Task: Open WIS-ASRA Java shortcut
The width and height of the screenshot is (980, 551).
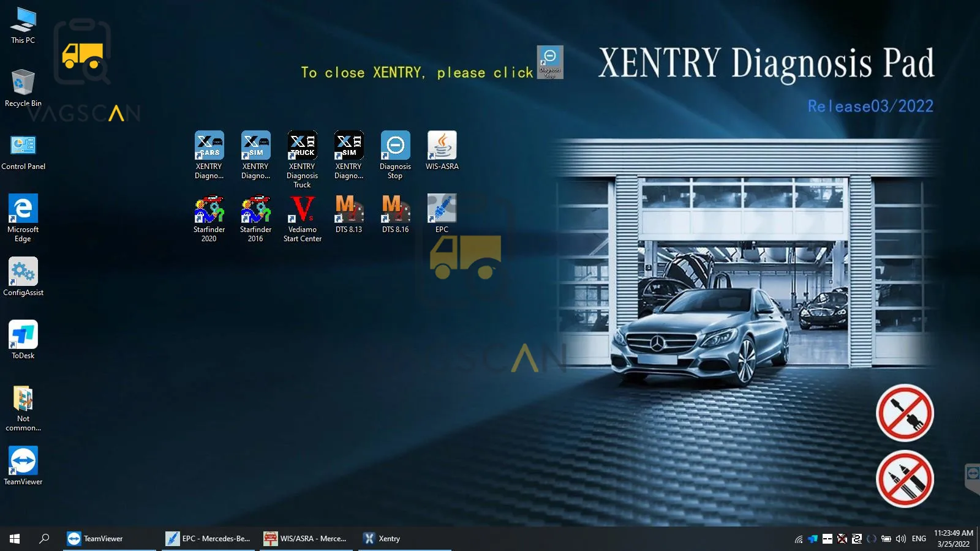Action: click(x=442, y=151)
